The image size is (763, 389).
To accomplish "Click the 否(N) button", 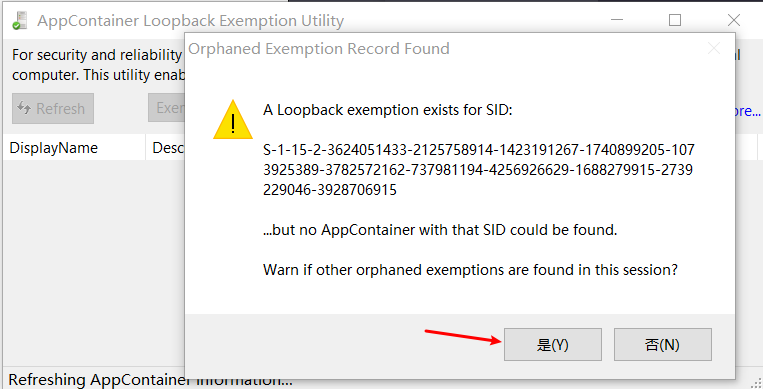I will [662, 345].
